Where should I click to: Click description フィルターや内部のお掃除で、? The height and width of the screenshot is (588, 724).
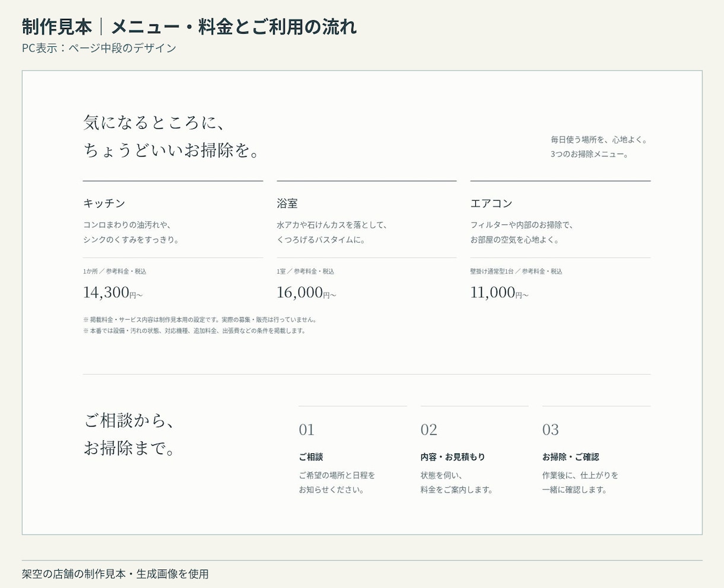pyautogui.click(x=522, y=225)
